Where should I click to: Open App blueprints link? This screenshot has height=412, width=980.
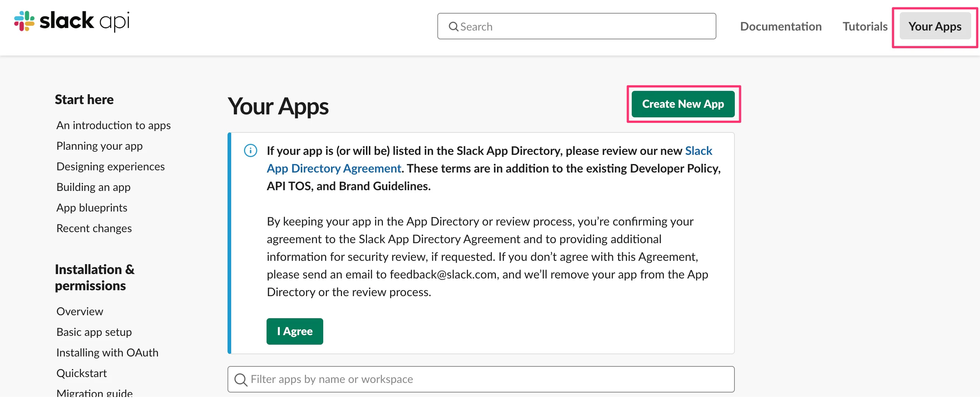click(92, 207)
